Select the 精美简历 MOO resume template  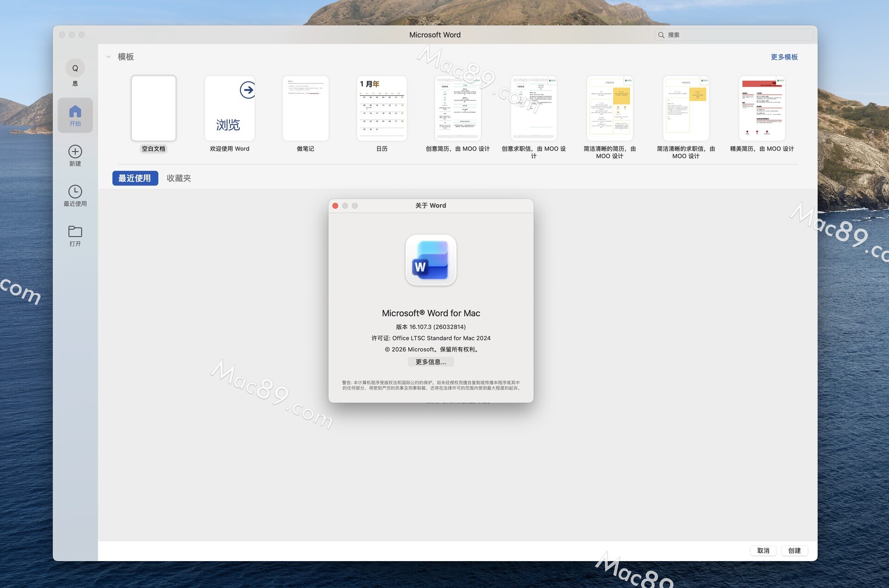761,108
